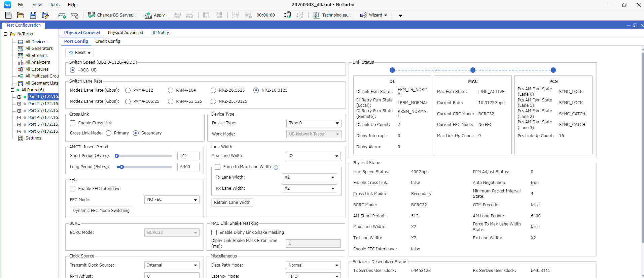Enable the Cross Link checkbox

tap(73, 123)
